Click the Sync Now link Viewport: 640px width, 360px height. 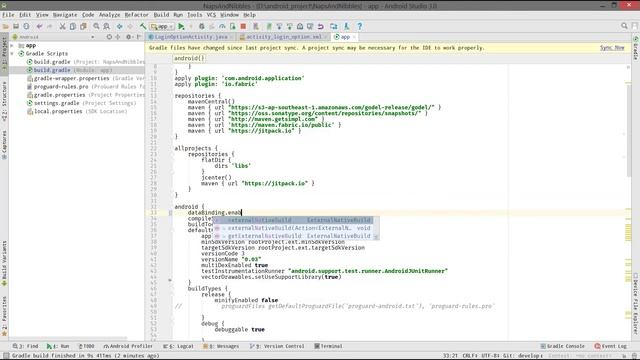coord(612,48)
